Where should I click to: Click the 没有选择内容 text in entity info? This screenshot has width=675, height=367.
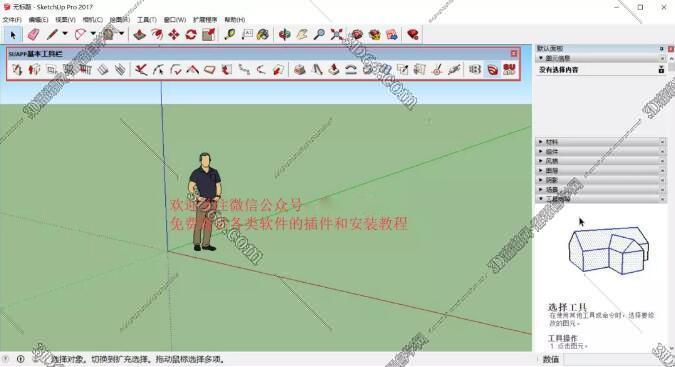pyautogui.click(x=558, y=69)
